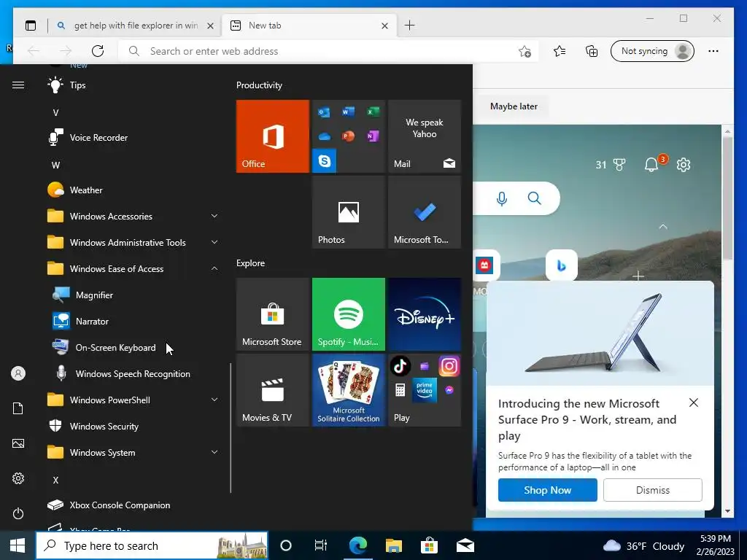747x560 pixels.
Task: Open the user account icon in the Start sidebar
Action: click(x=18, y=373)
